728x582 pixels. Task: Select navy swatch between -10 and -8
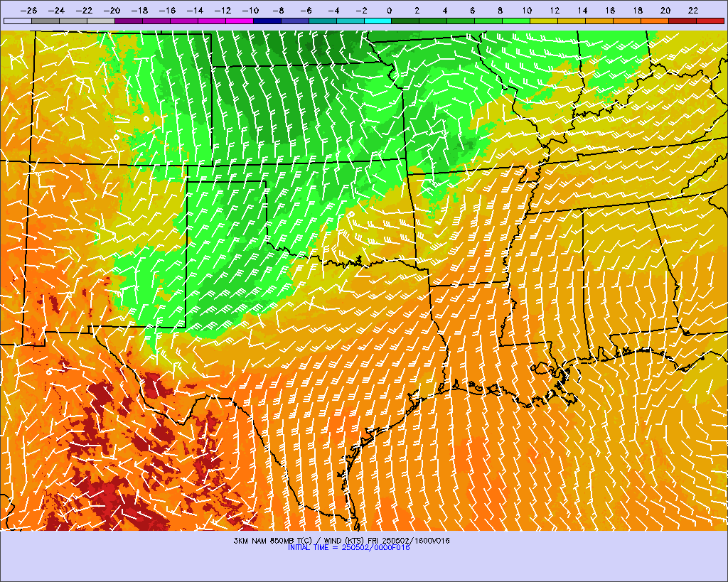267,21
